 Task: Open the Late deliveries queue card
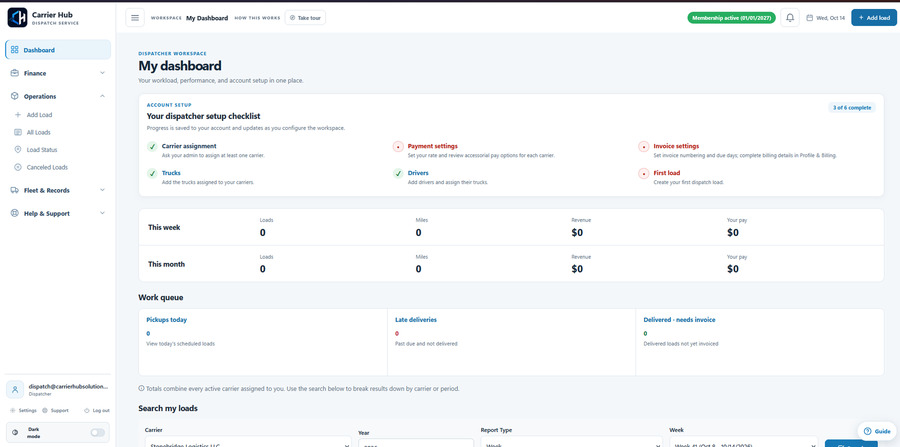tap(511, 342)
